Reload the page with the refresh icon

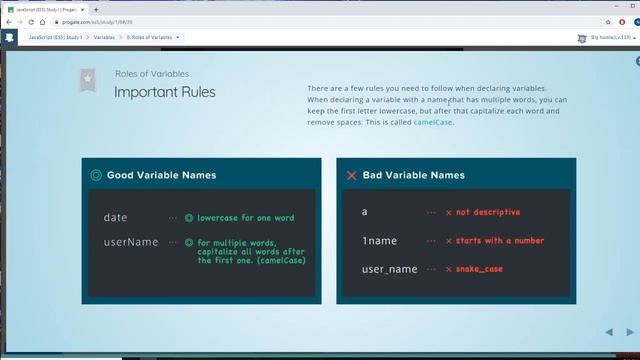[31, 22]
